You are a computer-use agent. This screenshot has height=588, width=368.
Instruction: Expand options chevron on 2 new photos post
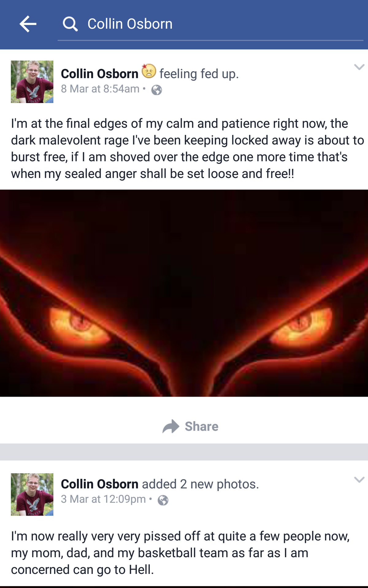[x=359, y=479]
